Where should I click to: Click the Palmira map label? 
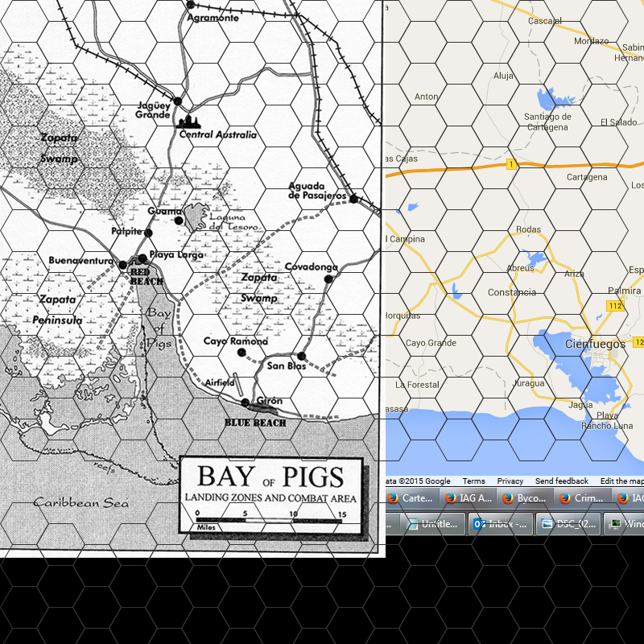tap(625, 291)
